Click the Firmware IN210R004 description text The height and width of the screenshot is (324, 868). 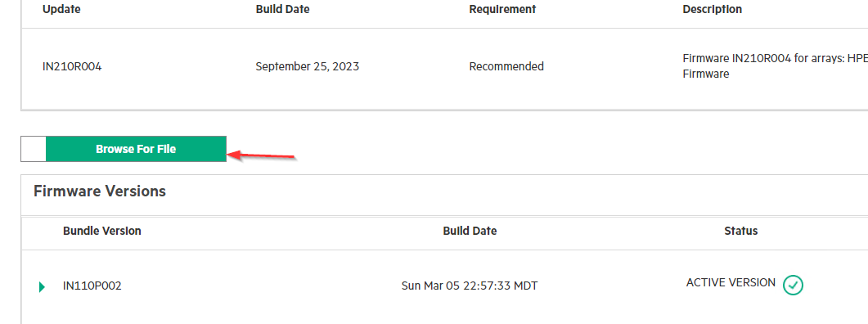[775, 66]
